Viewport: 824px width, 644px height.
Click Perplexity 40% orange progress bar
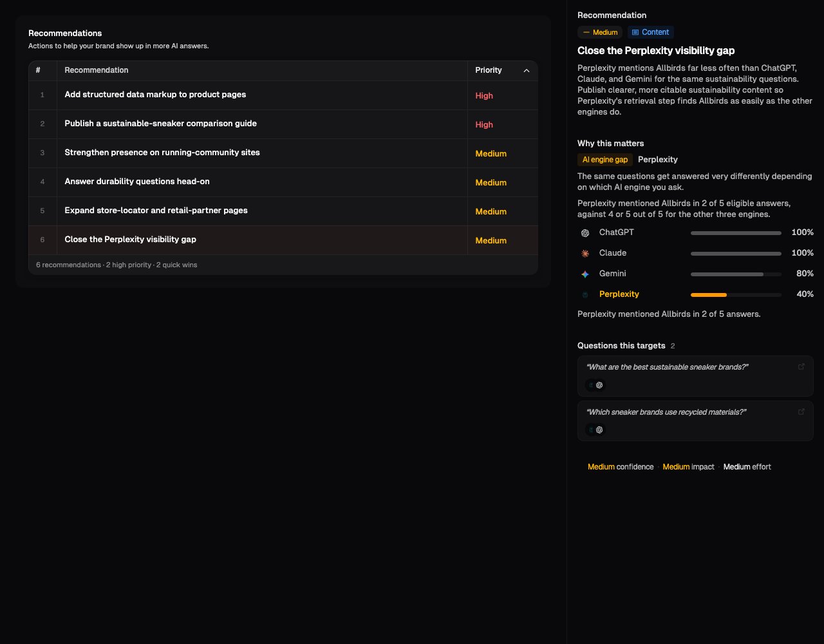coord(736,294)
